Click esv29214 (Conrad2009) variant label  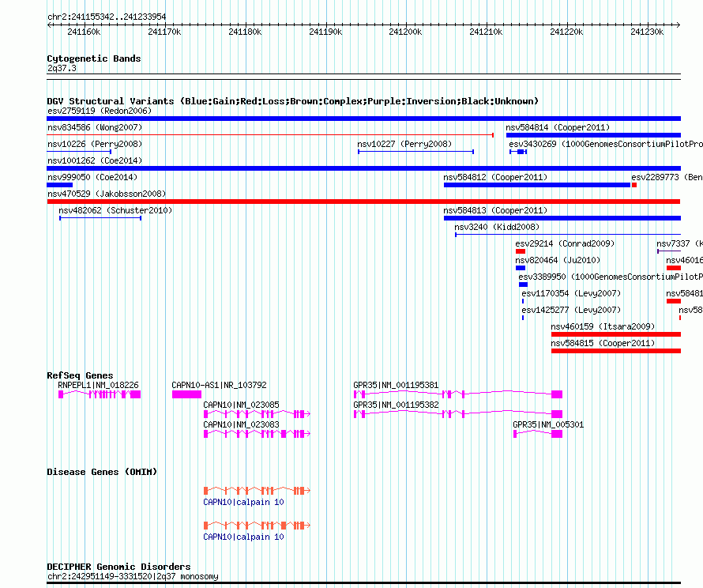[565, 243]
